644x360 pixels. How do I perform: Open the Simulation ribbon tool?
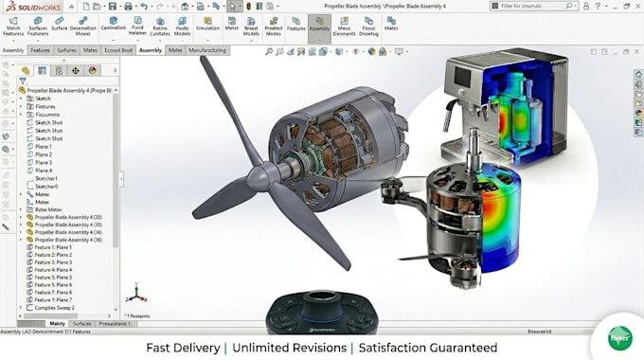click(x=207, y=24)
